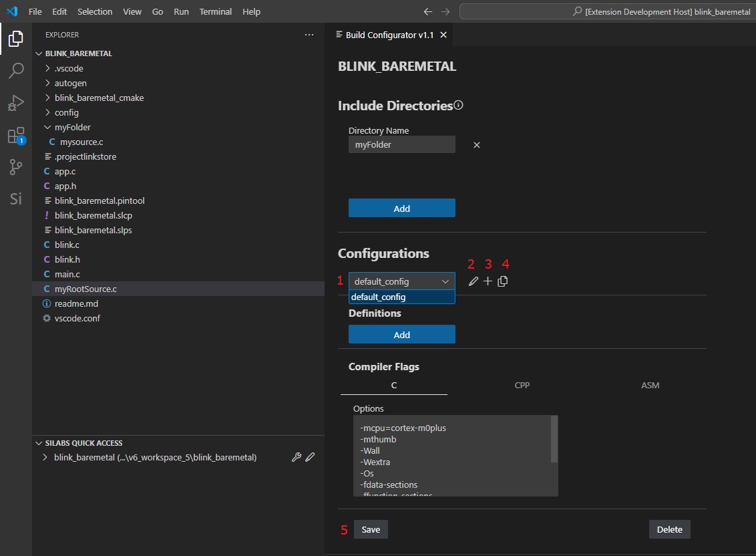Open the File menu
The height and width of the screenshot is (556, 756).
tap(35, 11)
